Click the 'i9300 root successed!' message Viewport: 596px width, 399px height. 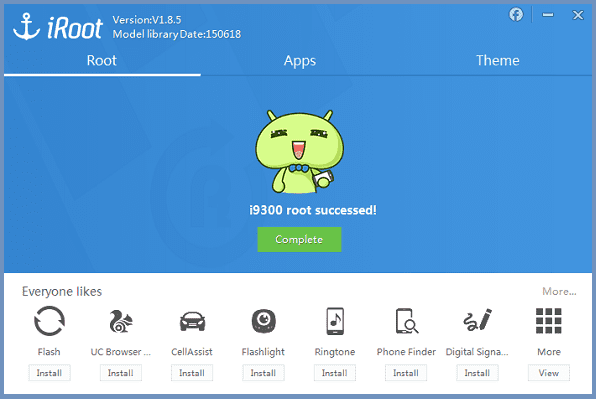313,210
